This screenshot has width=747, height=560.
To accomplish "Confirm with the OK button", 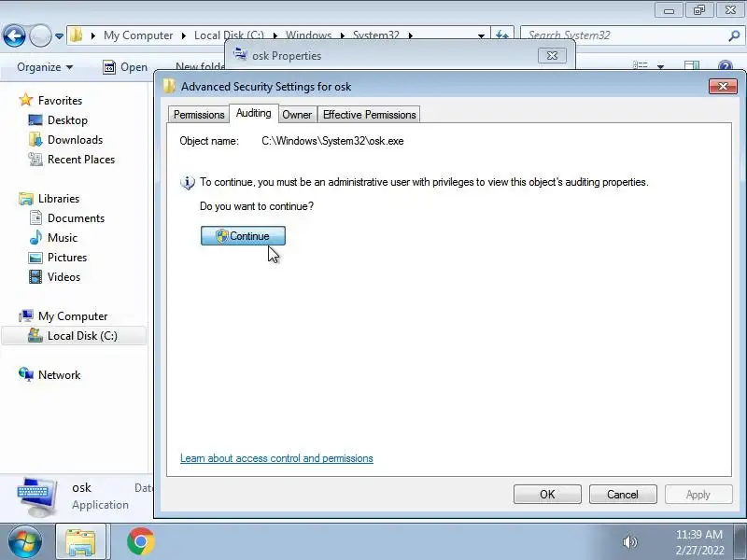I will click(547, 495).
